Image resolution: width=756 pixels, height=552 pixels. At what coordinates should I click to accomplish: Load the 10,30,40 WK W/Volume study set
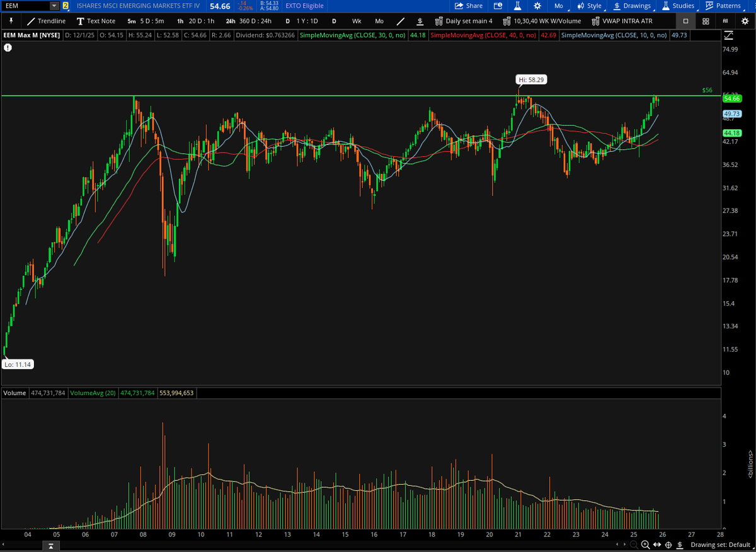click(541, 21)
